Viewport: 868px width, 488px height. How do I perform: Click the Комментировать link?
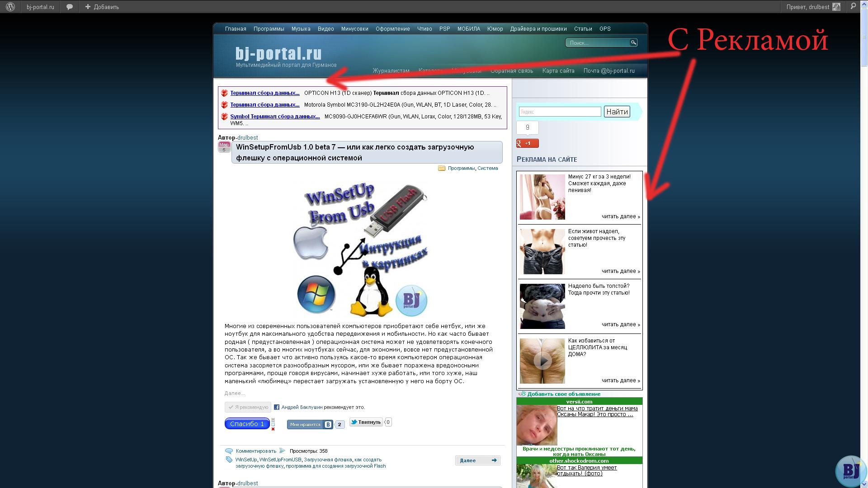[x=256, y=451]
